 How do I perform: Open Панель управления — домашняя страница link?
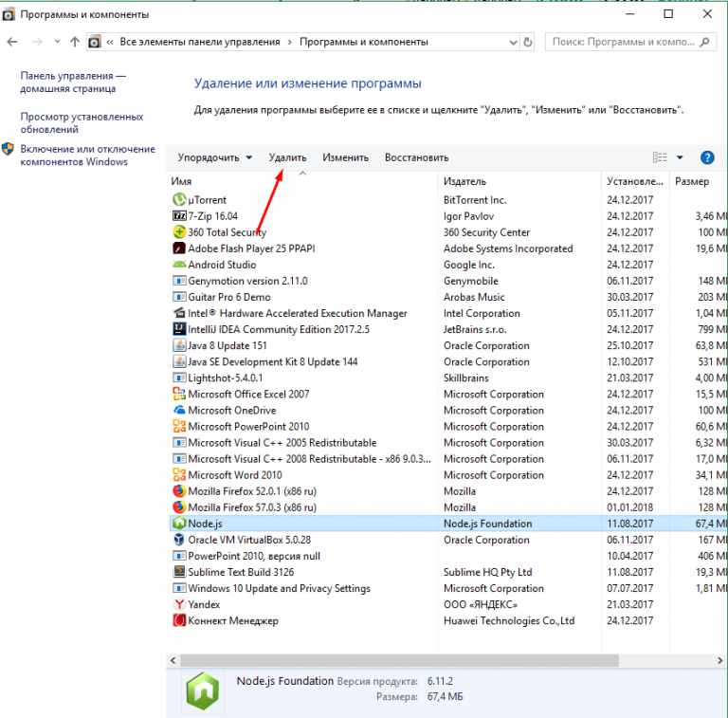click(x=73, y=83)
